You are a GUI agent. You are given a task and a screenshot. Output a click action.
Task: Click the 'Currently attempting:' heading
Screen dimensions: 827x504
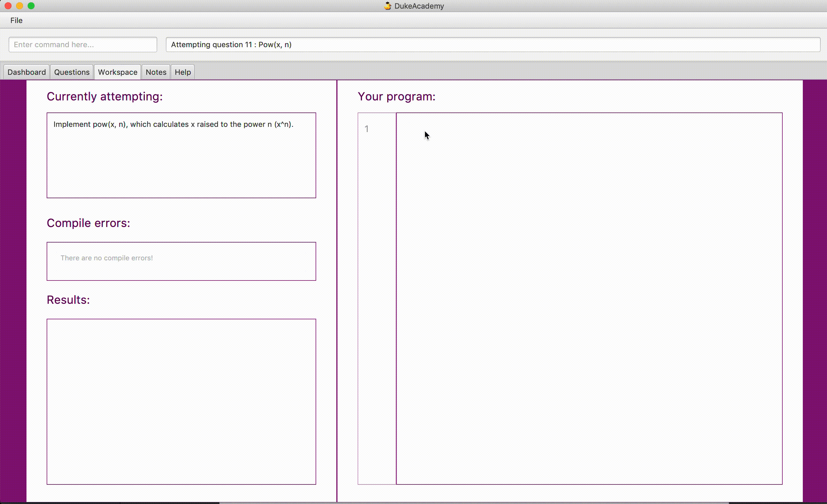[104, 97]
